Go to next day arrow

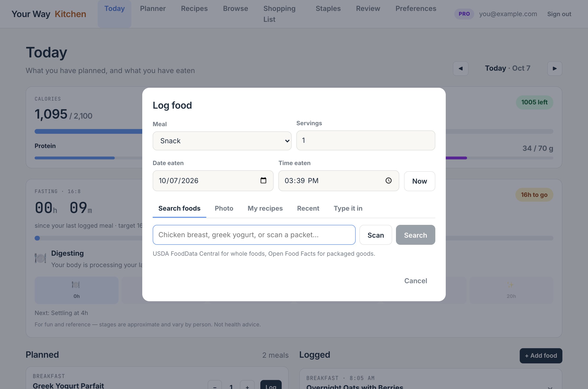pos(555,69)
